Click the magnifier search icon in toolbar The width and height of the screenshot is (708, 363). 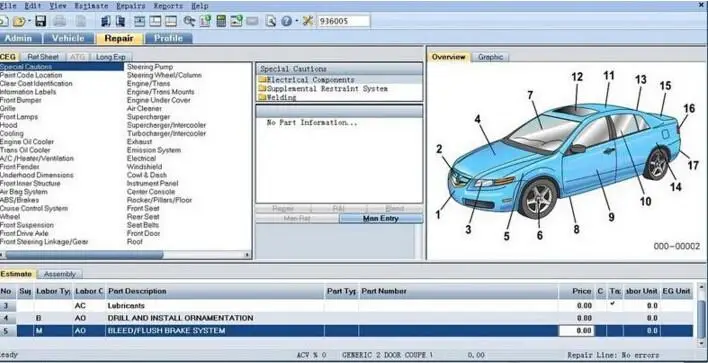(189, 21)
